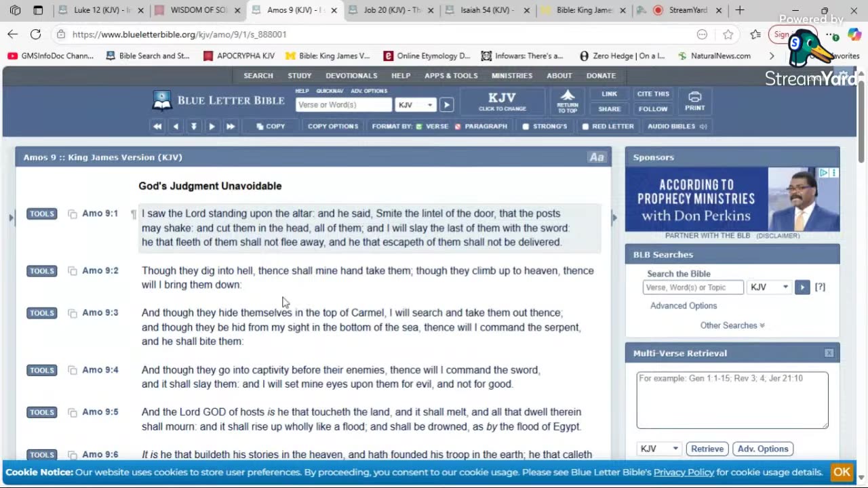Select PARAGRAPH format option

481,126
